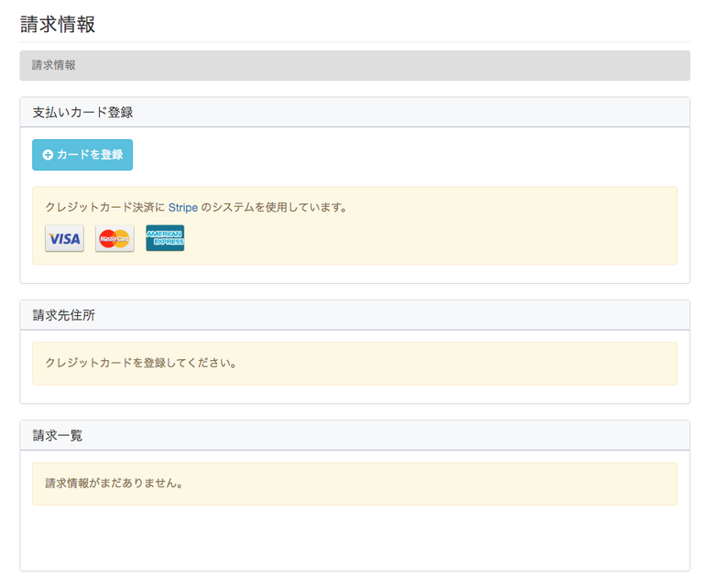
Task: Click the 請求先住所 panel header
Action: [x=64, y=315]
